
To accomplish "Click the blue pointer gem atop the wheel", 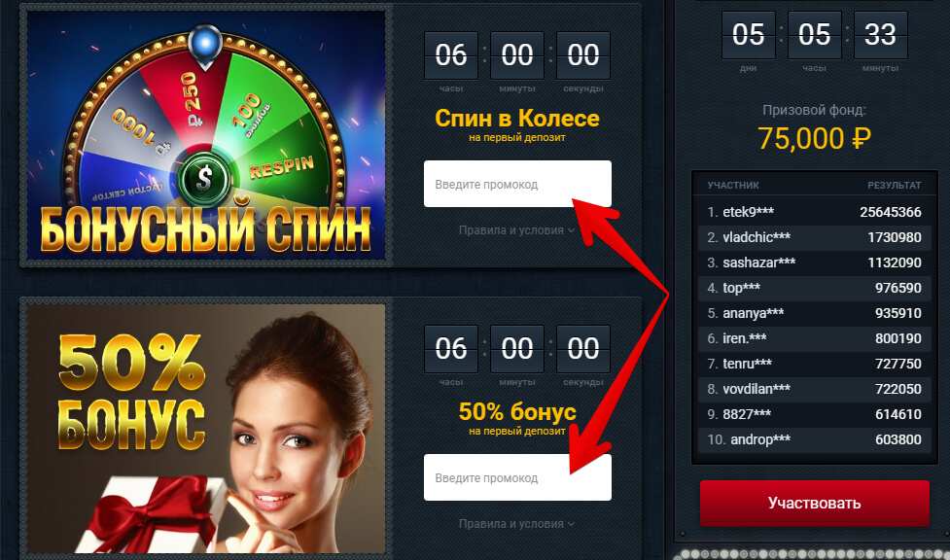I will click(x=205, y=45).
